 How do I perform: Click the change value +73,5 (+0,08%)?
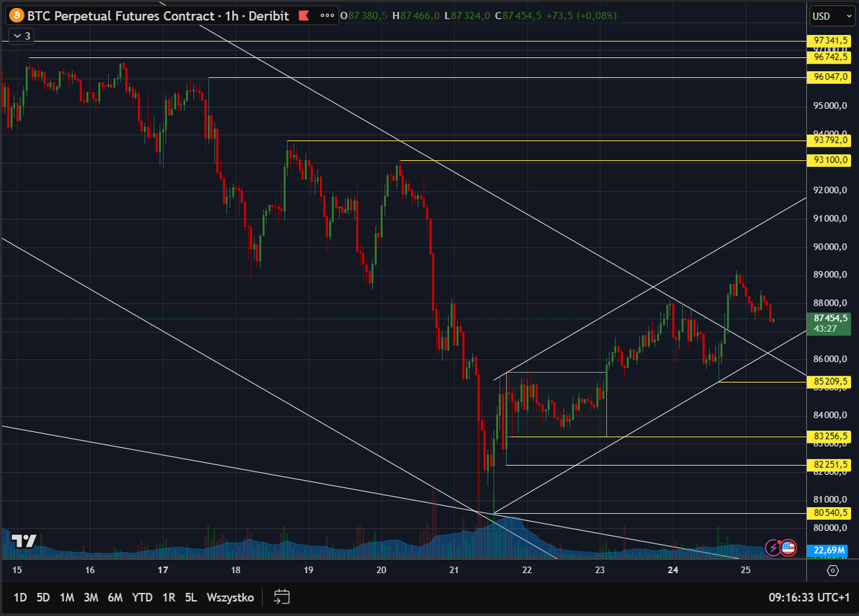581,15
